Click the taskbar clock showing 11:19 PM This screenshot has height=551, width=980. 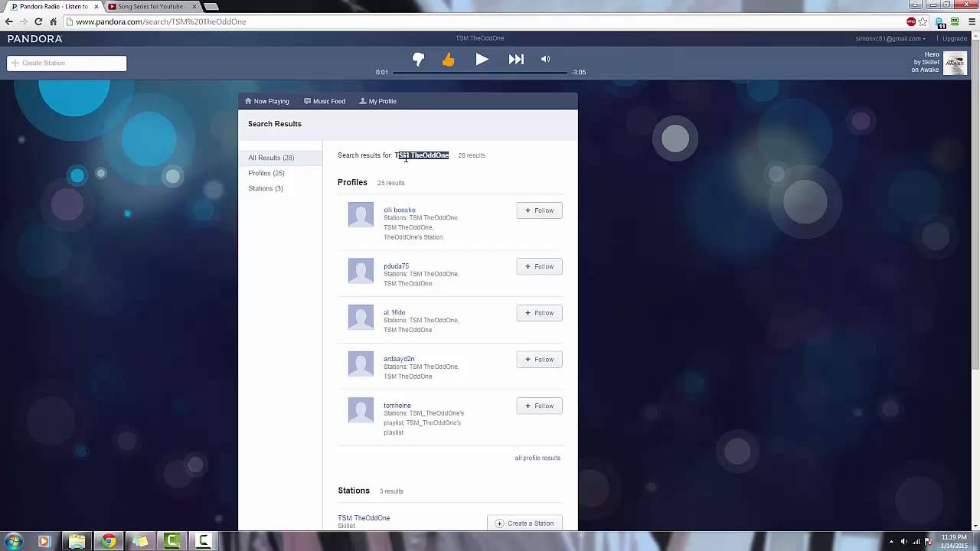(x=954, y=541)
